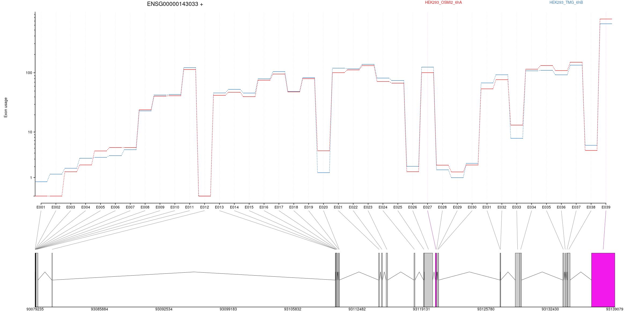Click exon label E003
This screenshot has width=644, height=322.
pyautogui.click(x=71, y=207)
